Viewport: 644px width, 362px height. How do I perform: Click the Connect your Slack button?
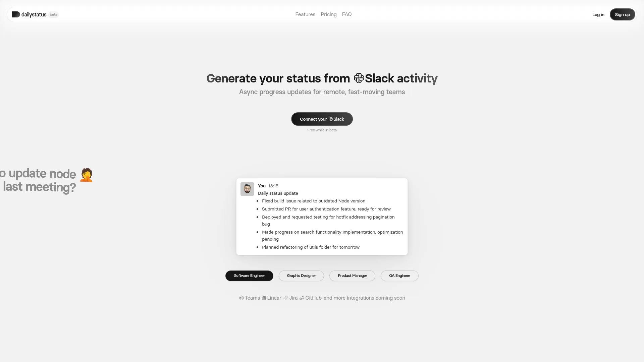tap(322, 119)
